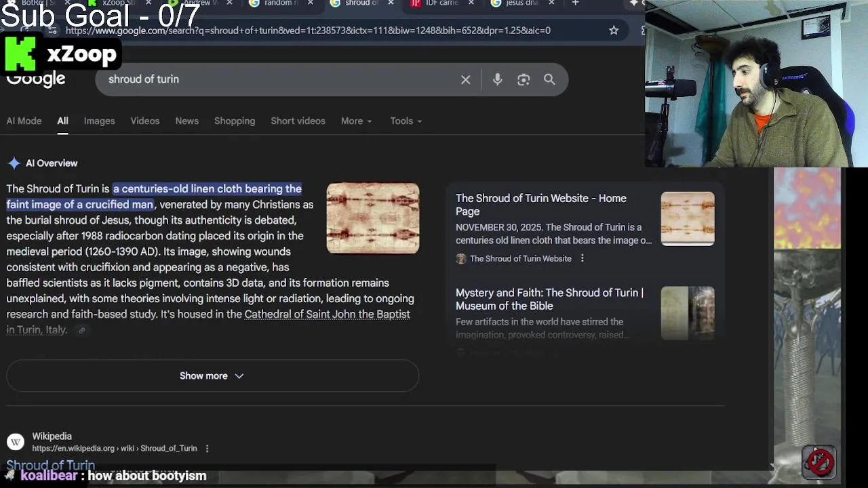Click the webcam overlay of the streamer
The image size is (868, 488).
tap(756, 83)
